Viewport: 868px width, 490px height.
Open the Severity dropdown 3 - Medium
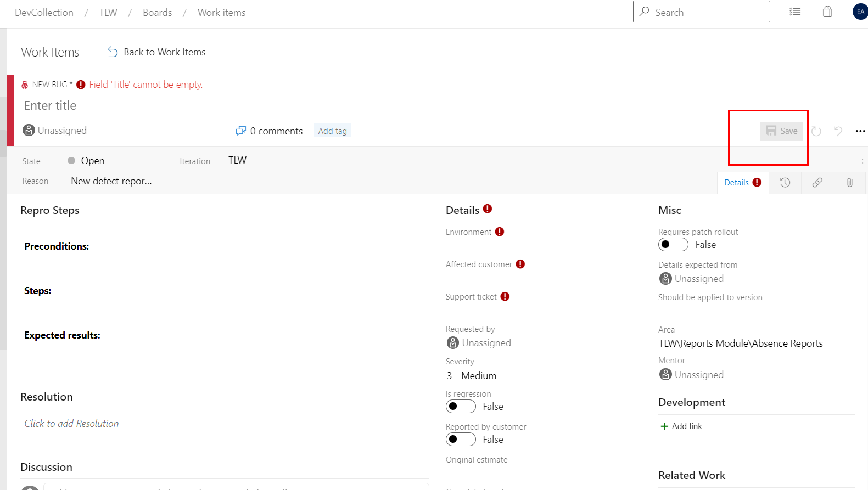pyautogui.click(x=471, y=376)
